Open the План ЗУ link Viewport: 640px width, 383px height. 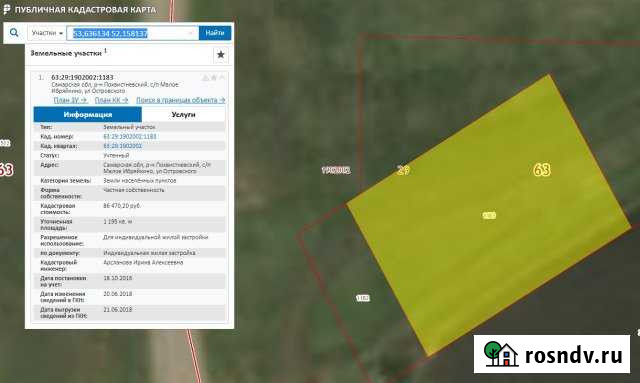(x=70, y=100)
